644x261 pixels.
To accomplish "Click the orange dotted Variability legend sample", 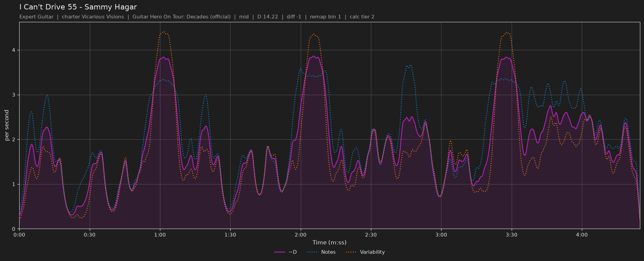I will pyautogui.click(x=351, y=252).
